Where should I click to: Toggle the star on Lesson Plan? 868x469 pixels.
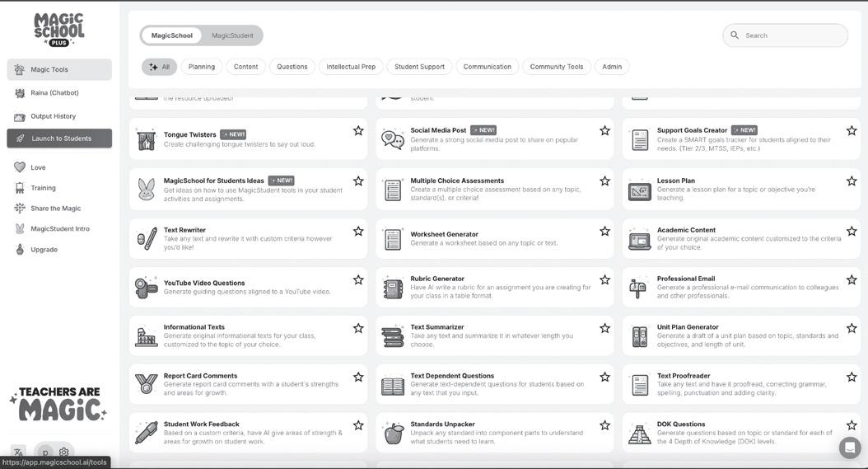pos(852,181)
